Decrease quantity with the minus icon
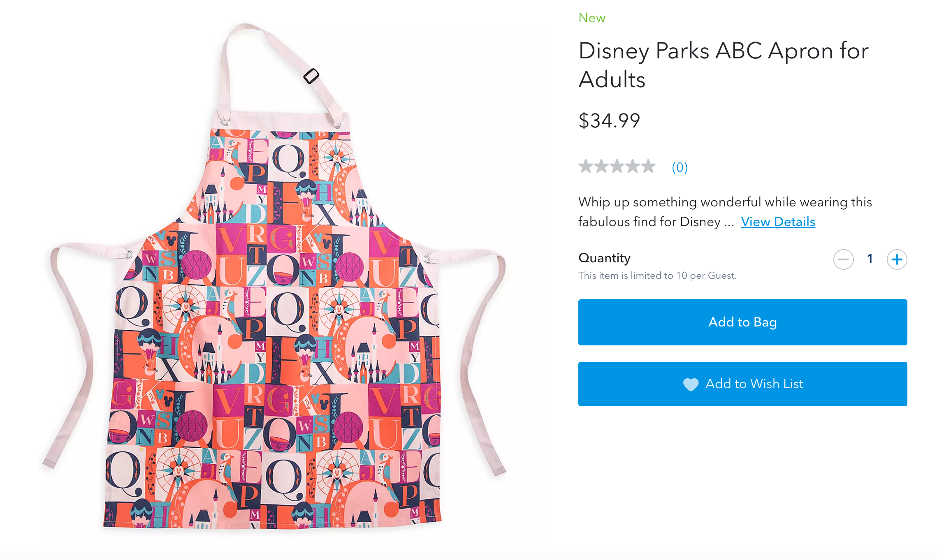The width and height of the screenshot is (937, 560). (x=843, y=259)
